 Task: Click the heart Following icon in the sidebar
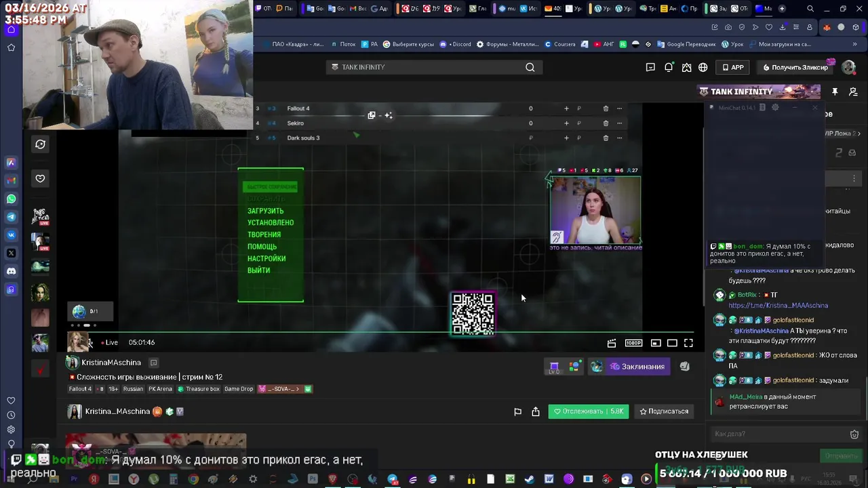coord(40,178)
